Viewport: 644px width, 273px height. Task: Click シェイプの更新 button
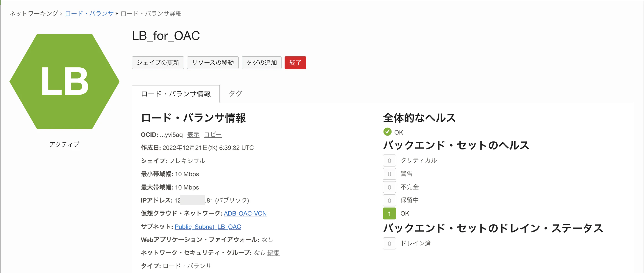click(x=158, y=63)
